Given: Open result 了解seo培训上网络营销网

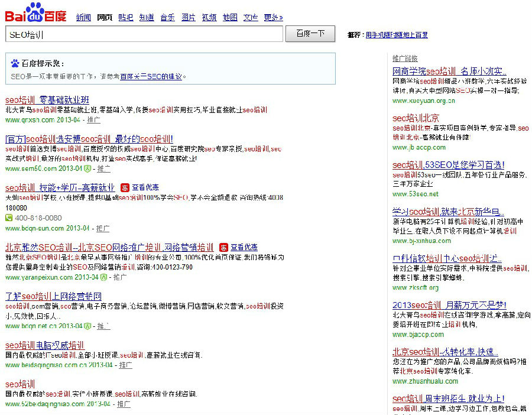Looking at the screenshot, I should pyautogui.click(x=54, y=297).
